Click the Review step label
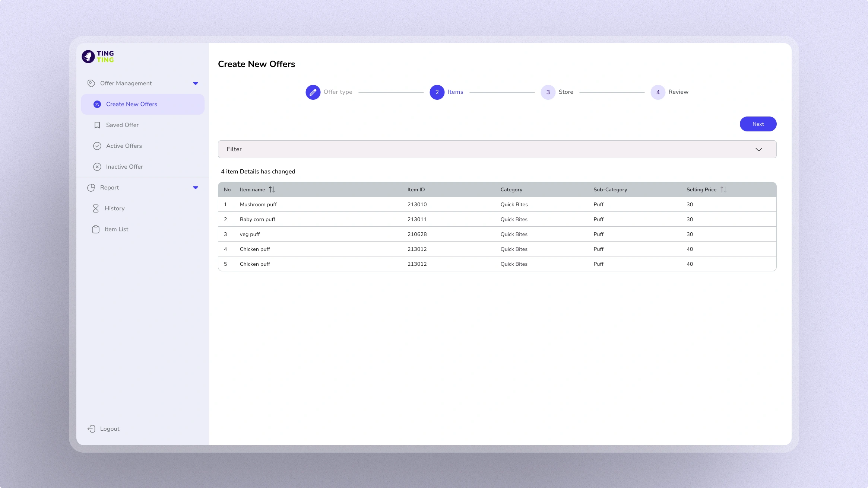The width and height of the screenshot is (868, 488). pyautogui.click(x=678, y=92)
